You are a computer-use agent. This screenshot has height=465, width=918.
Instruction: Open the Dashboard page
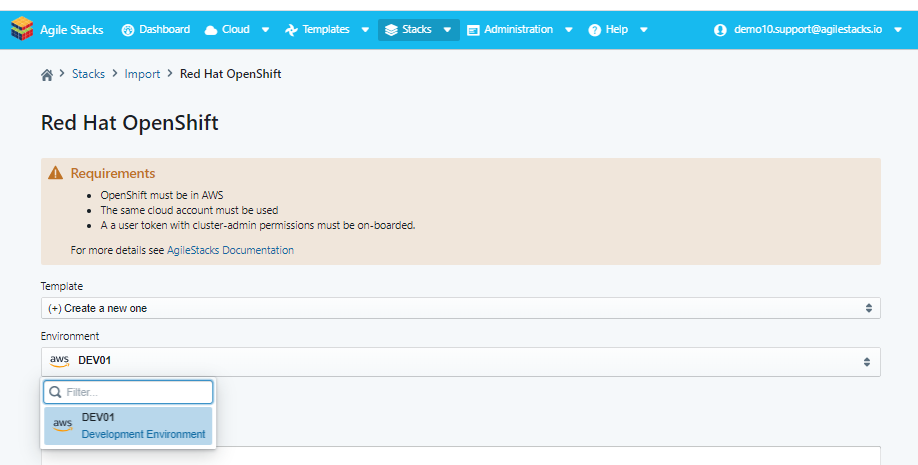click(156, 29)
